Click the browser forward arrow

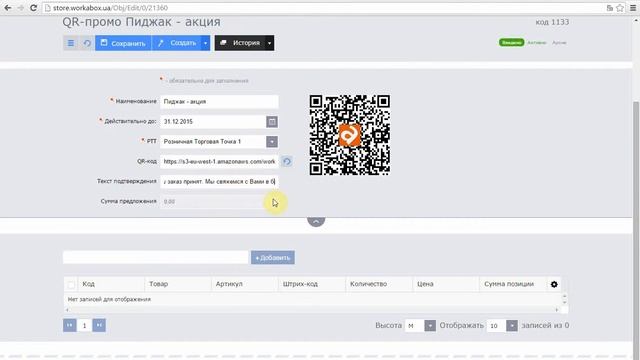click(20, 8)
